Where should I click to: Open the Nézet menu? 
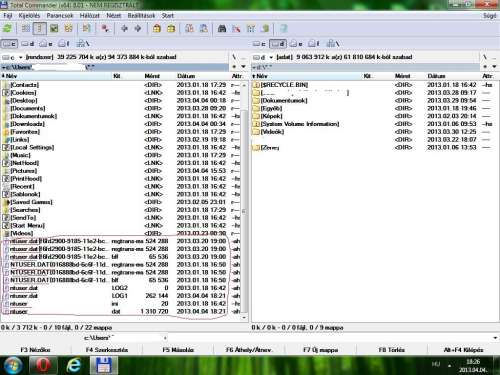tap(113, 15)
